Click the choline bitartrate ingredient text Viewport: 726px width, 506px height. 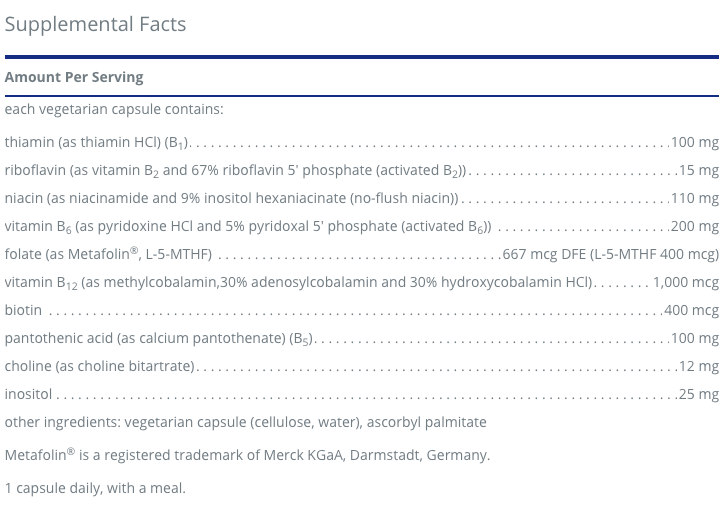point(100,366)
